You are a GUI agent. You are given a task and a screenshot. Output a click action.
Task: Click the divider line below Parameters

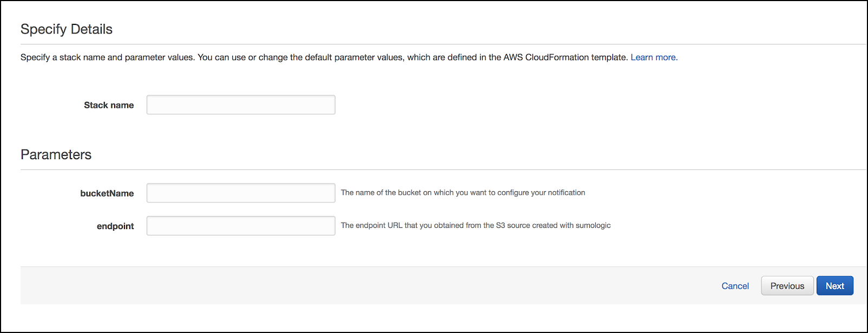(x=433, y=170)
